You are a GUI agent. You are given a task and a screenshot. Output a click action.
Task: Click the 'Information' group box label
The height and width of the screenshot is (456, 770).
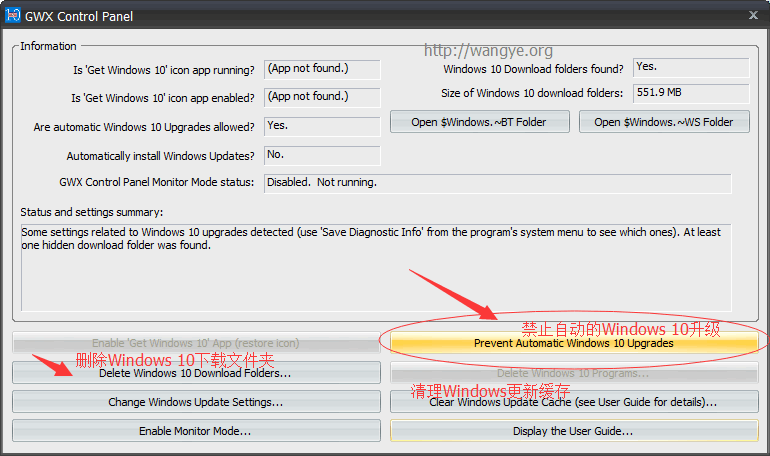[x=48, y=46]
